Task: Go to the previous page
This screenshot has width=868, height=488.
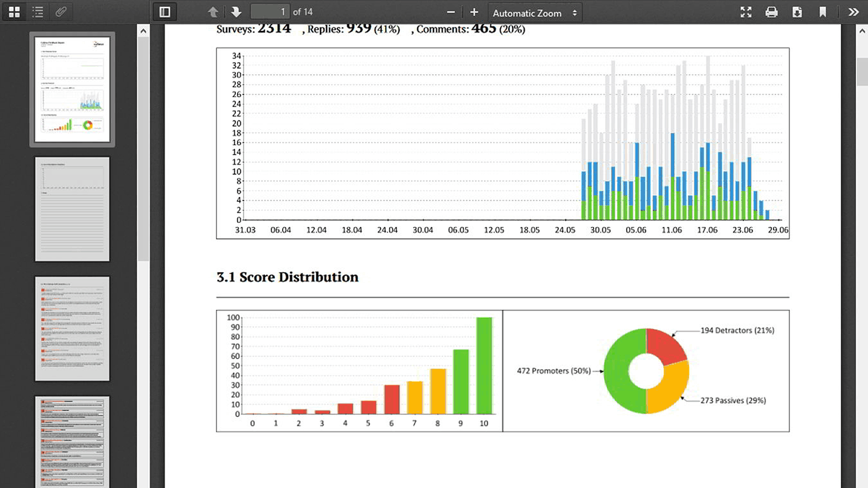Action: pos(213,11)
